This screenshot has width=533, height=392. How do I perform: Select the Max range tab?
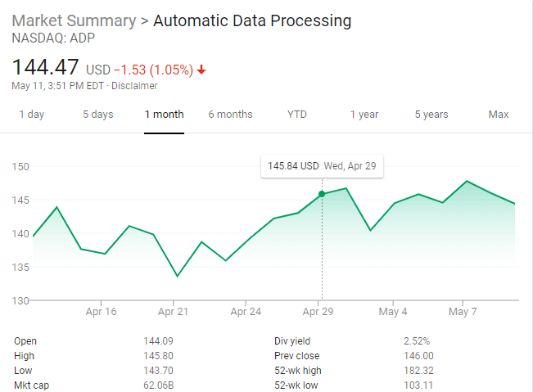click(x=499, y=115)
